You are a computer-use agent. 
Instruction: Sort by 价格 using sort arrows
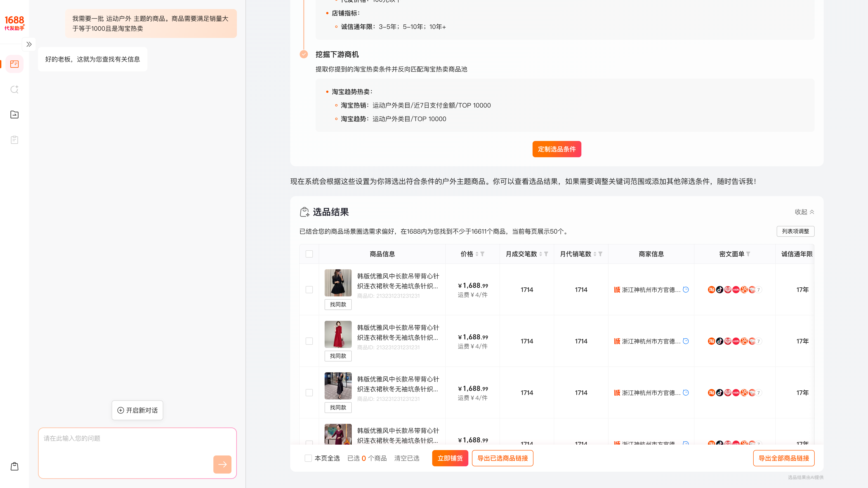coord(477,254)
